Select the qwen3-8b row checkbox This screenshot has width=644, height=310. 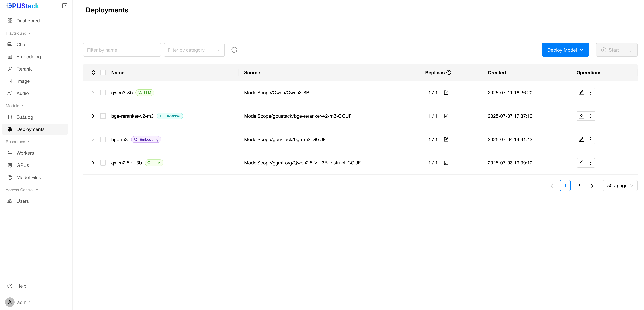(103, 93)
